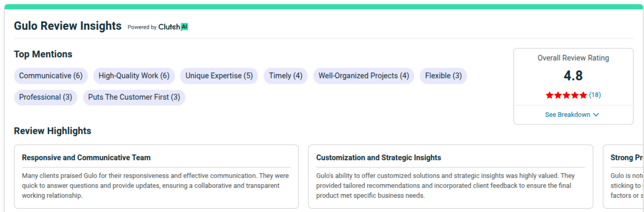The width and height of the screenshot is (644, 212).
Task: Click the Gulo Review Insights heading
Action: pyautogui.click(x=68, y=26)
